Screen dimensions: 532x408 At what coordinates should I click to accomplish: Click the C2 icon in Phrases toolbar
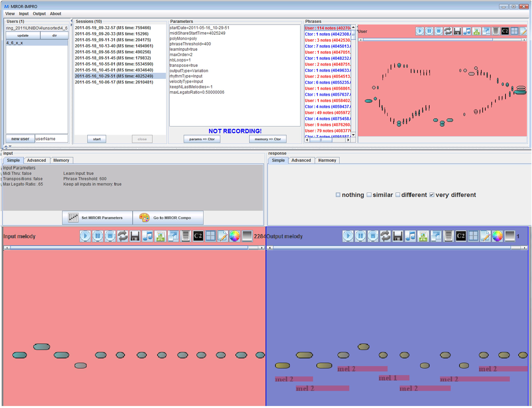click(x=505, y=31)
